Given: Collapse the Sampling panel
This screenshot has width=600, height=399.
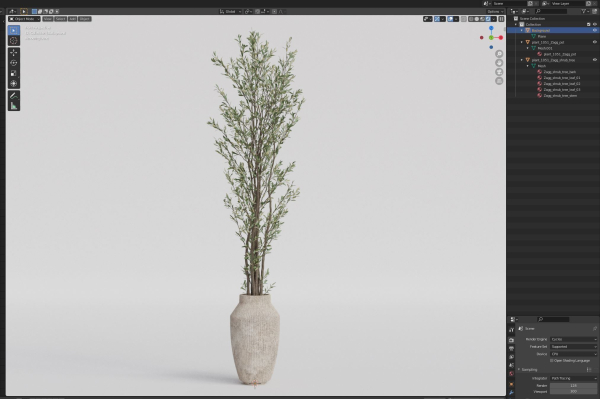Looking at the screenshot, I should [x=519, y=370].
